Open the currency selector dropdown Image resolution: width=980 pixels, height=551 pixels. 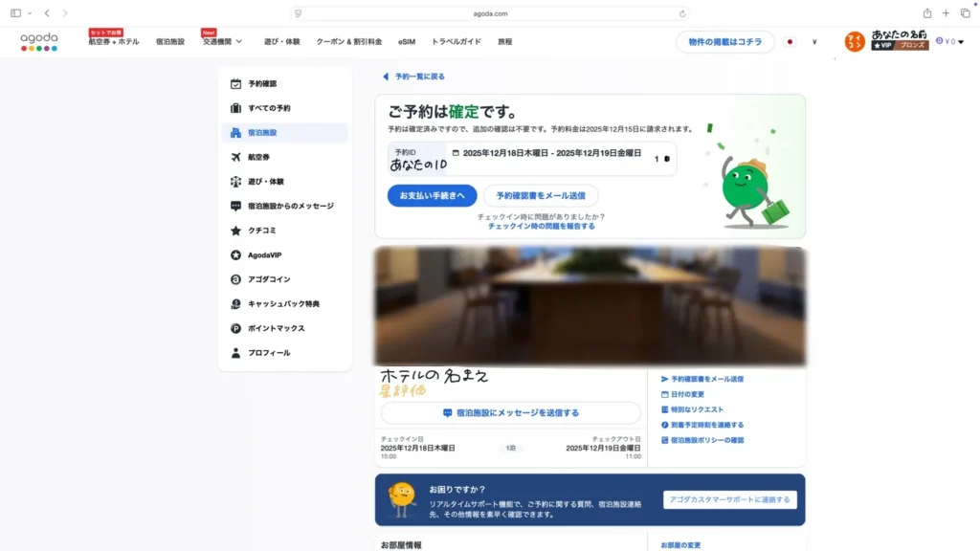pos(813,43)
